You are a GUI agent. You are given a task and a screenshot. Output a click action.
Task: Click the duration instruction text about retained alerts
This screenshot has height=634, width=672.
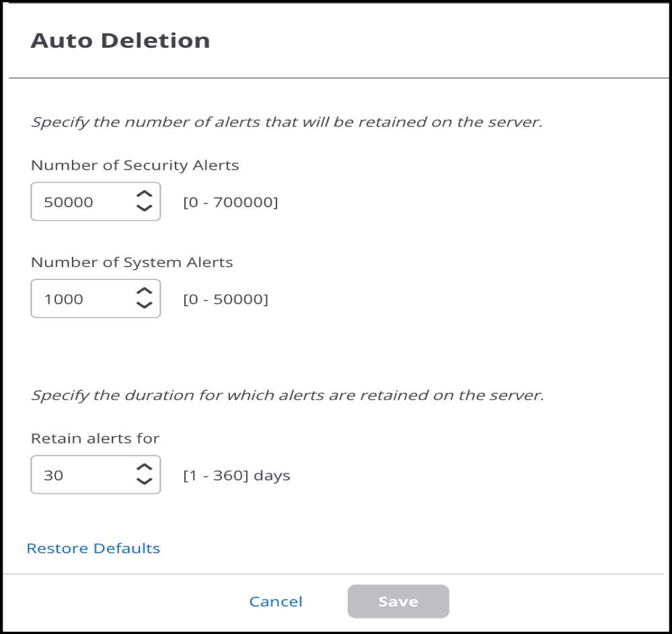point(288,395)
